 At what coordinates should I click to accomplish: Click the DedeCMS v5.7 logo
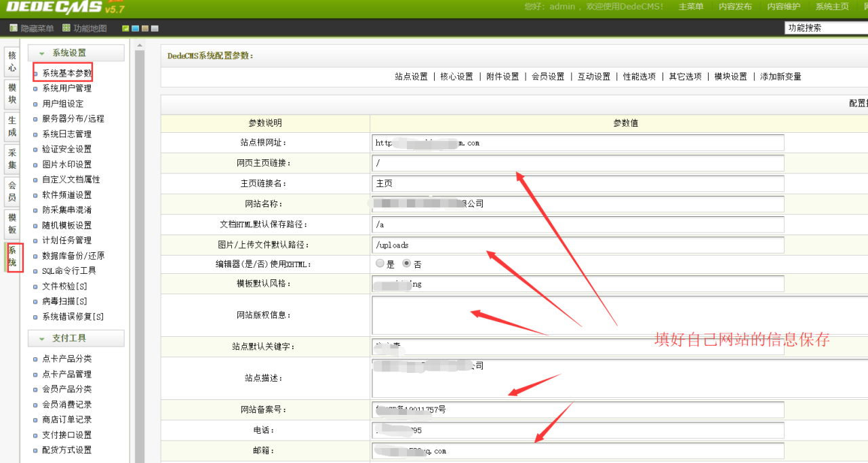point(64,7)
